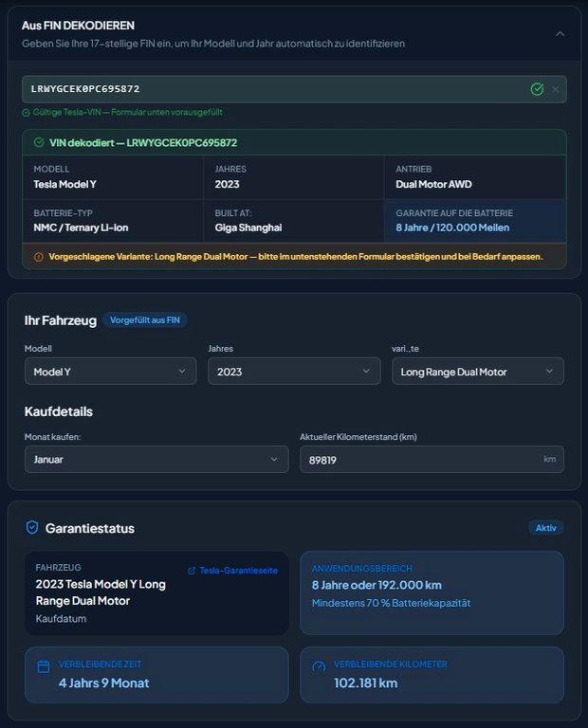588x728 pixels.
Task: Click the 4 Jahrs 9 Monat value
Action: point(103,682)
